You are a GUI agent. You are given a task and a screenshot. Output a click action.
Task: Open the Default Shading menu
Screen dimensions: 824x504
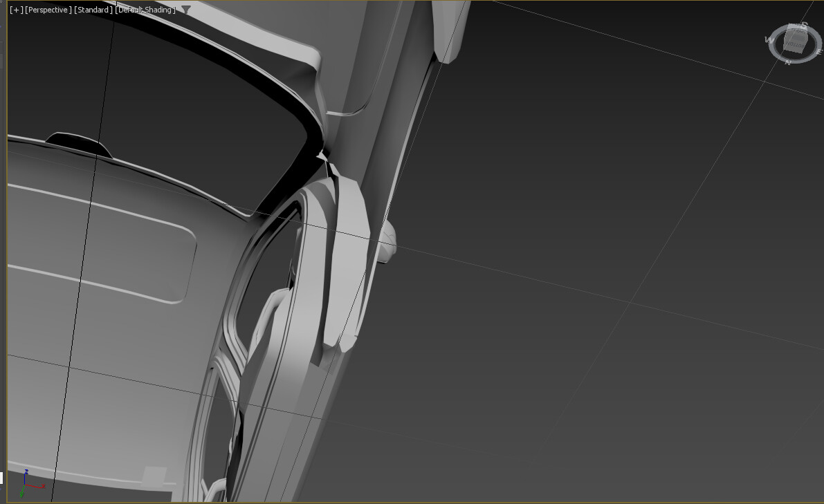(145, 10)
